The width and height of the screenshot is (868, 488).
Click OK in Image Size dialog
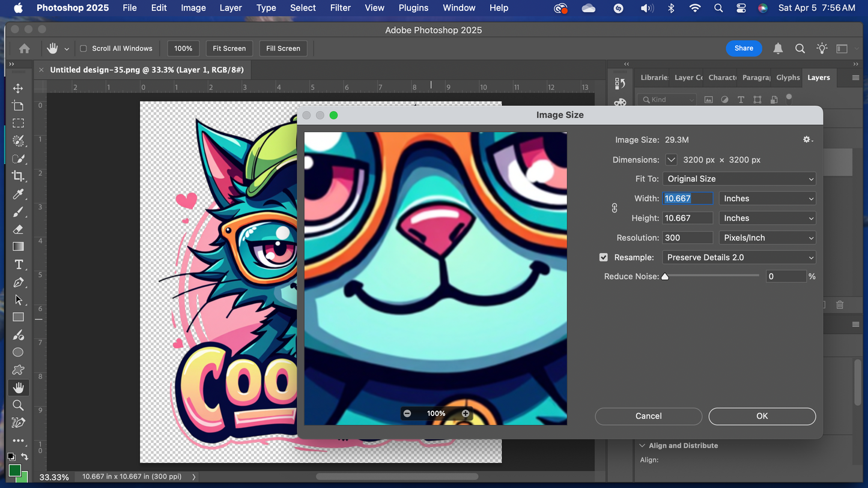click(762, 416)
